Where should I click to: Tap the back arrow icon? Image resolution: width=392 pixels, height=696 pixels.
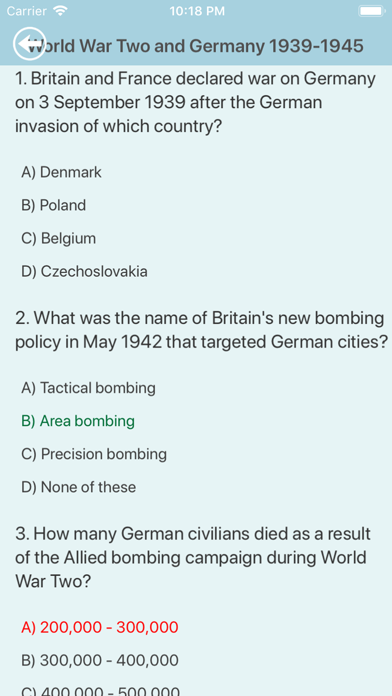[29, 43]
